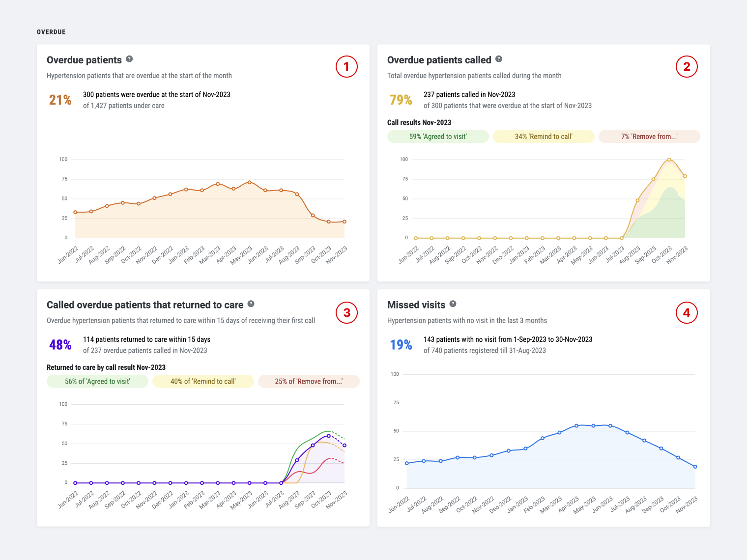The image size is (747, 560).
Task: Show help info for Missed visits
Action: coord(453,304)
